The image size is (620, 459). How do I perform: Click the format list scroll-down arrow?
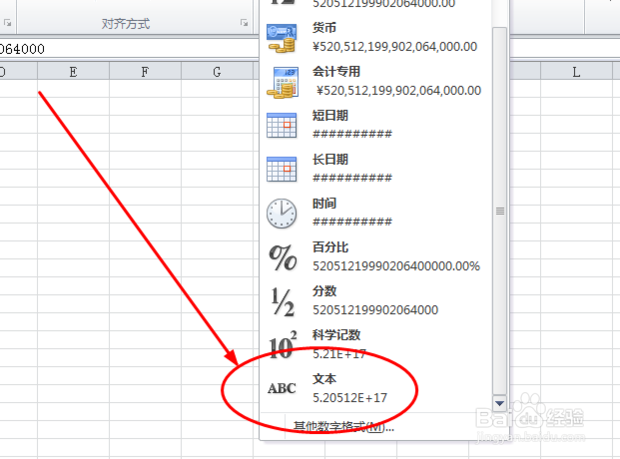[500, 404]
